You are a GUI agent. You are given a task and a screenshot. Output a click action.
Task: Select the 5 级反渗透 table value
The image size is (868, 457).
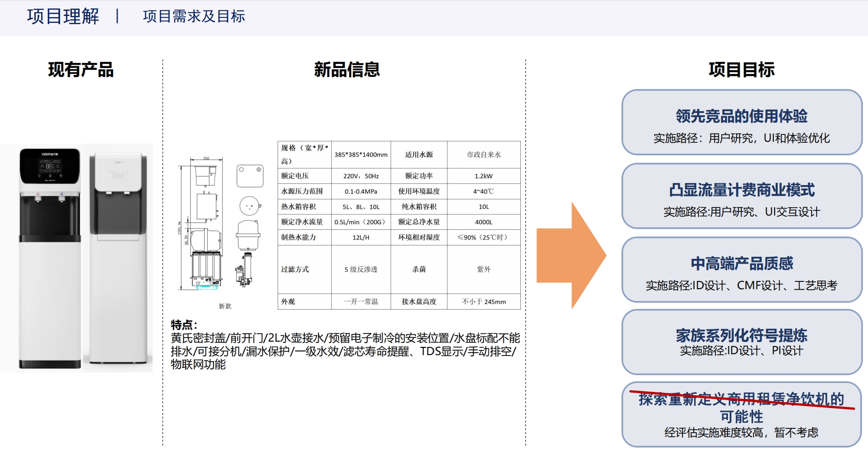pyautogui.click(x=360, y=268)
